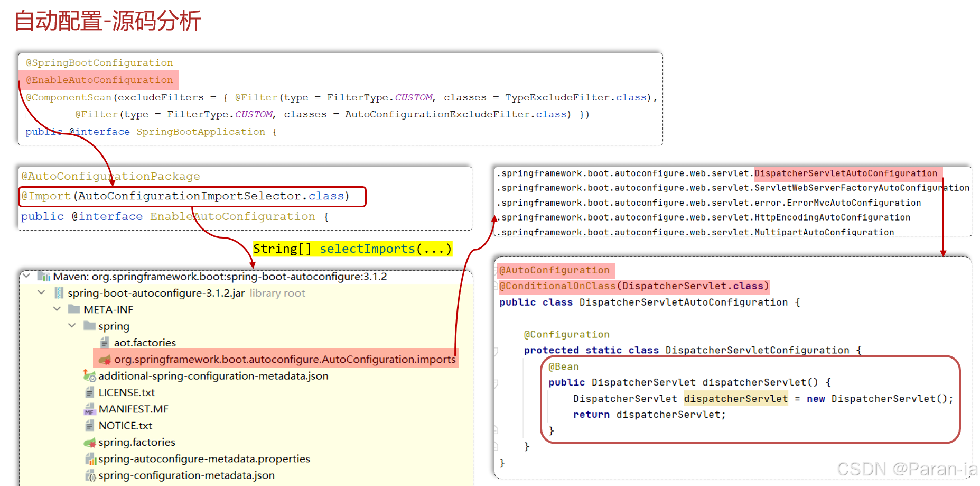The height and width of the screenshot is (486, 980).
Task: Click the MANIFEST.MF file icon
Action: coord(89,409)
